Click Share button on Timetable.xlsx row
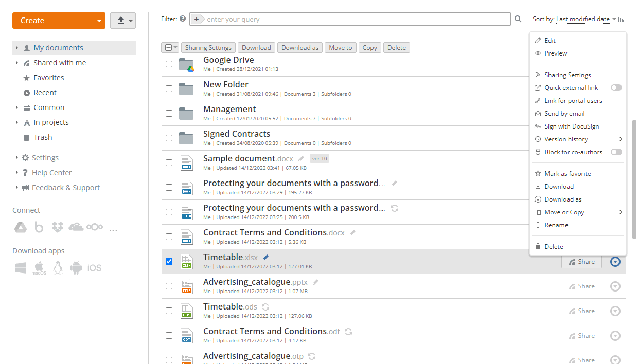This screenshot has height=364, width=638. coord(581,262)
